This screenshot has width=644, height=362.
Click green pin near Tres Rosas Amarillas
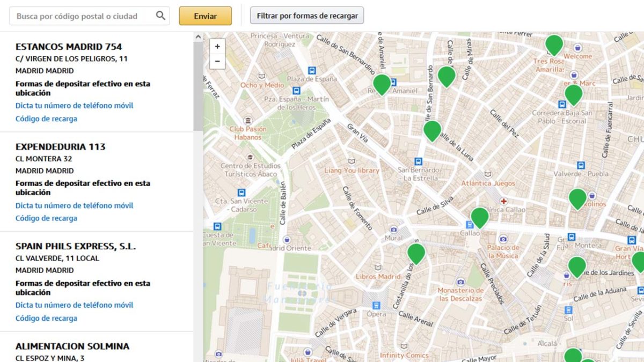(554, 45)
